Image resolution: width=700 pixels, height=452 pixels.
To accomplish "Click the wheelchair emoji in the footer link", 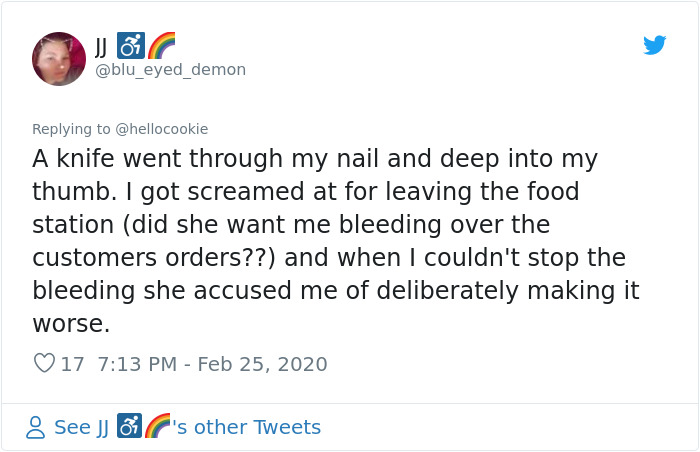I will (130, 428).
